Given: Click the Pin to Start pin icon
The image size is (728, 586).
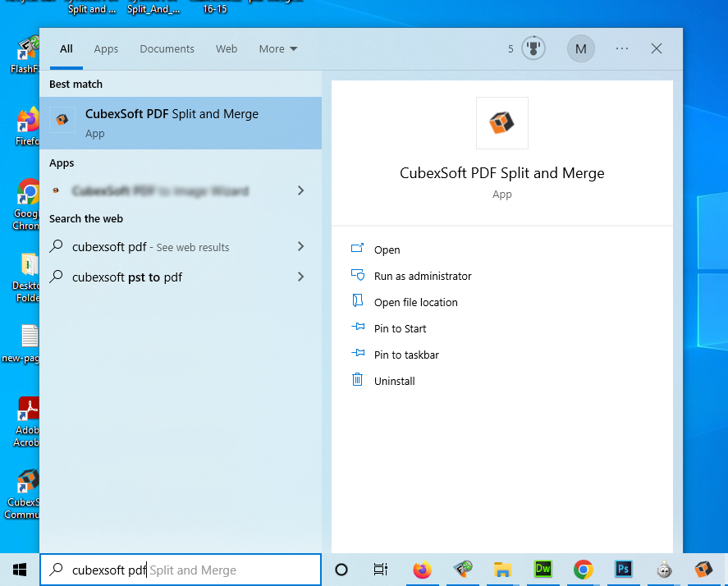Looking at the screenshot, I should pyautogui.click(x=358, y=327).
